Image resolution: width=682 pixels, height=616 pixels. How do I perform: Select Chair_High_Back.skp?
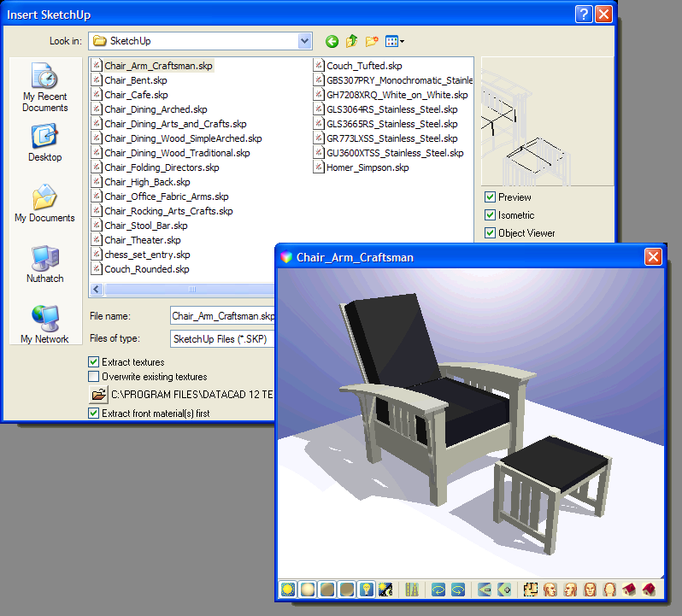[141, 182]
